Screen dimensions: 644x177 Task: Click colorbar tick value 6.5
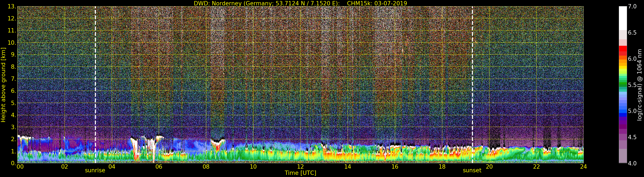632,33
